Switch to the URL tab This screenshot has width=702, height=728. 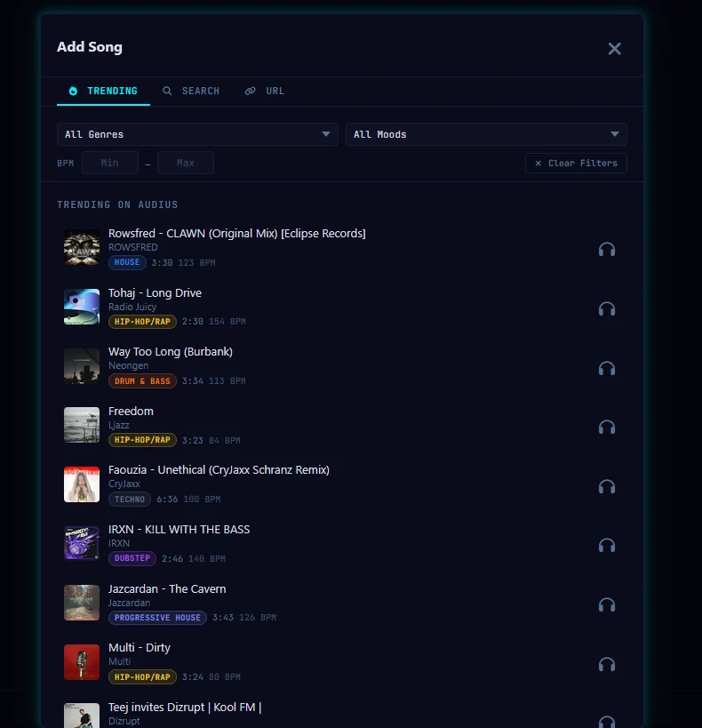click(265, 91)
